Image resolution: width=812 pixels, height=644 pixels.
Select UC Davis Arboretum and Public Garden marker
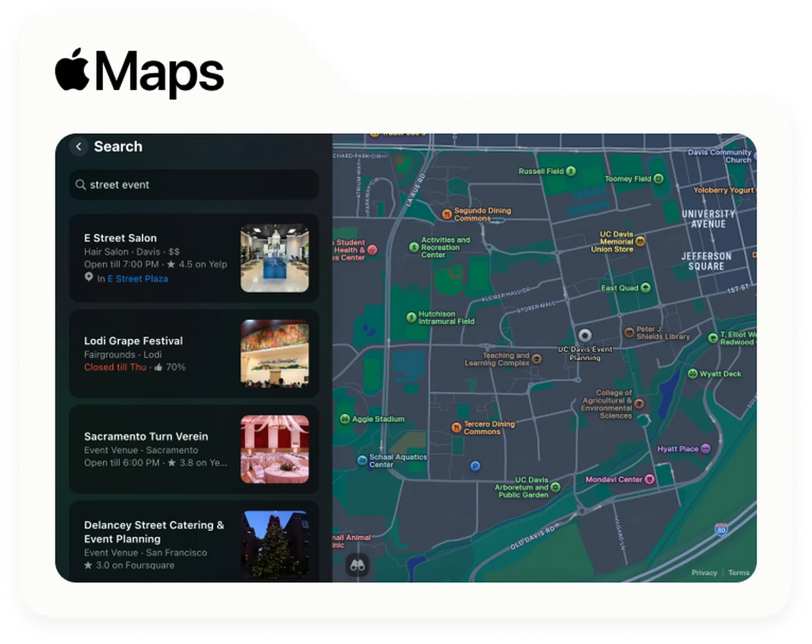[556, 486]
